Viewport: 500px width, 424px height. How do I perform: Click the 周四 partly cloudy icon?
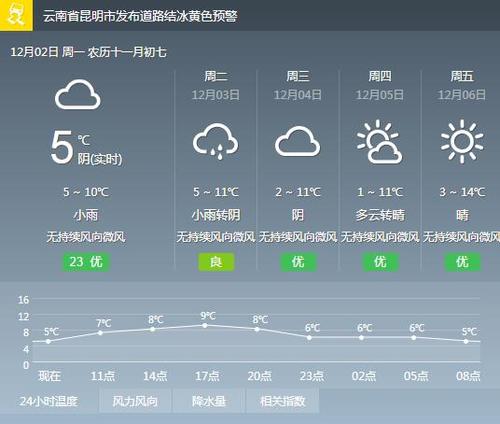click(x=380, y=141)
